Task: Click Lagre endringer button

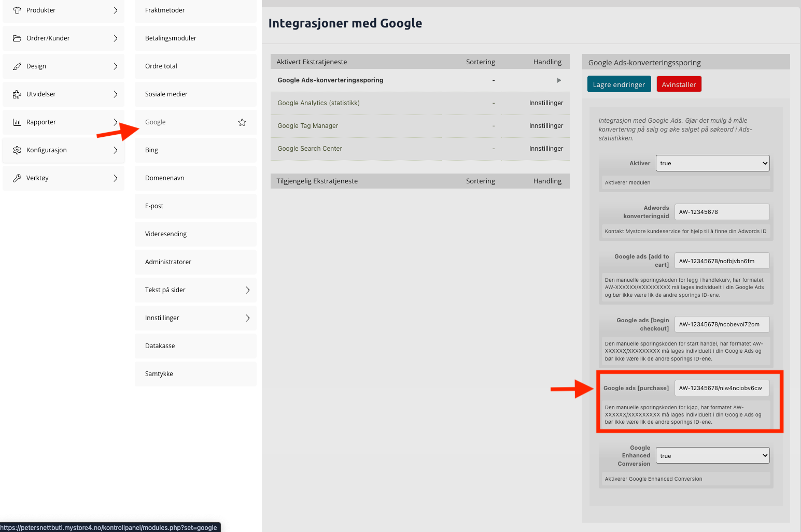Action: coord(619,84)
